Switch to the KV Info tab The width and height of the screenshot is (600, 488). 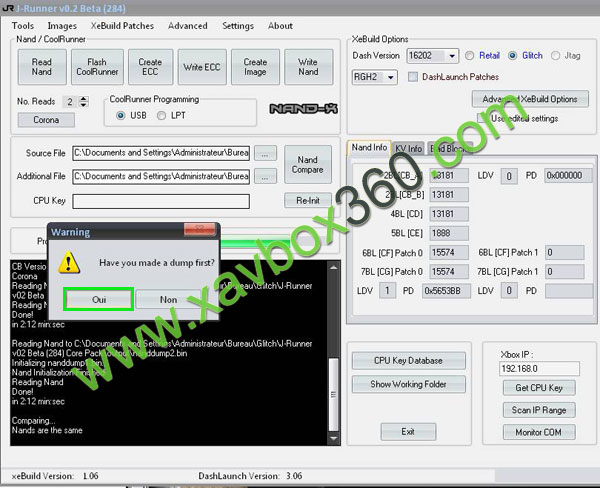[x=409, y=149]
